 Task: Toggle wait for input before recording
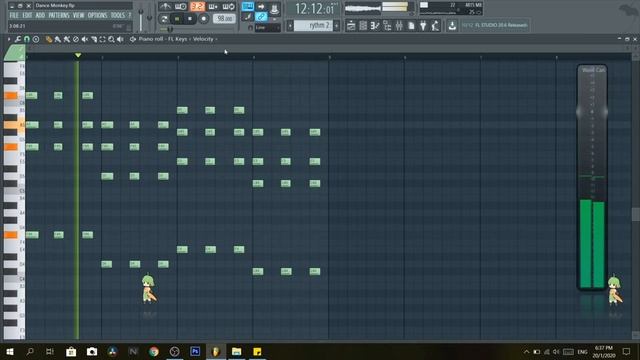point(181,7)
